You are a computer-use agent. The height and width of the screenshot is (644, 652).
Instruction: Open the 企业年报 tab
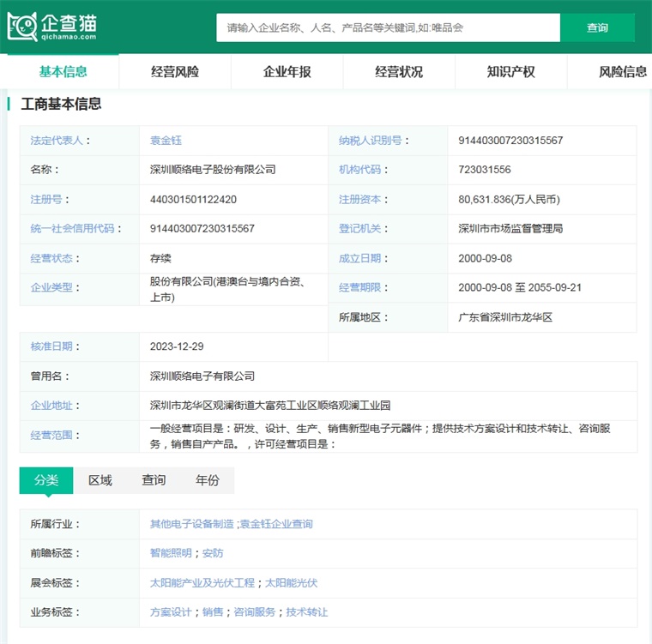coord(287,72)
